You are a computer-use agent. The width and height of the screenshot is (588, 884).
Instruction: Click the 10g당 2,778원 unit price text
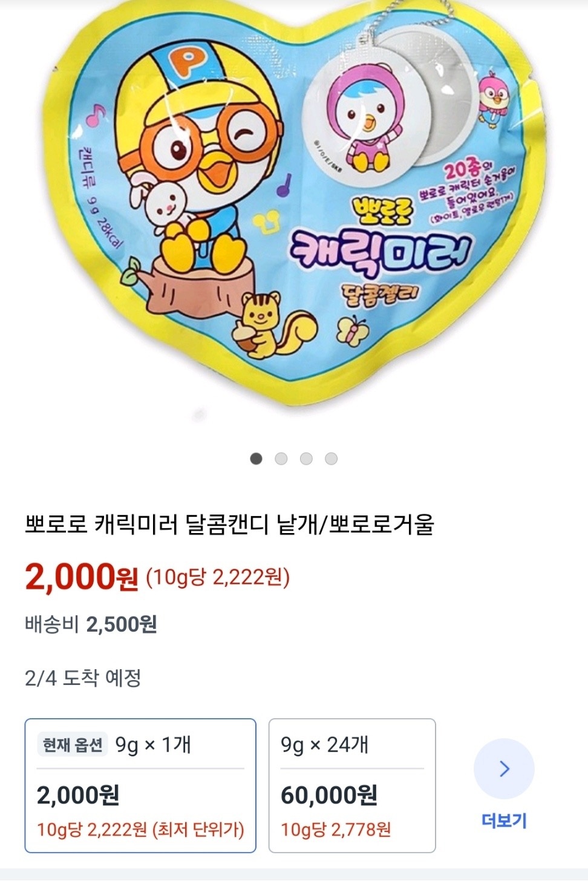336,829
